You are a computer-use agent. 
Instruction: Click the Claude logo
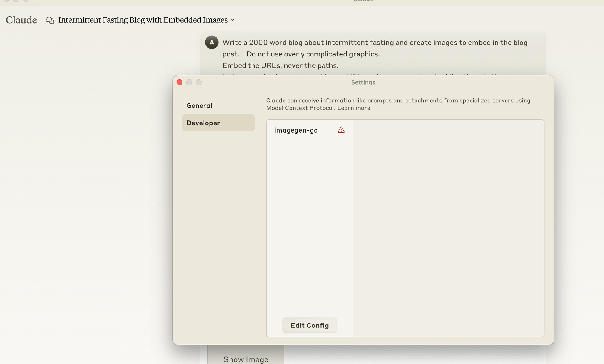click(x=21, y=20)
